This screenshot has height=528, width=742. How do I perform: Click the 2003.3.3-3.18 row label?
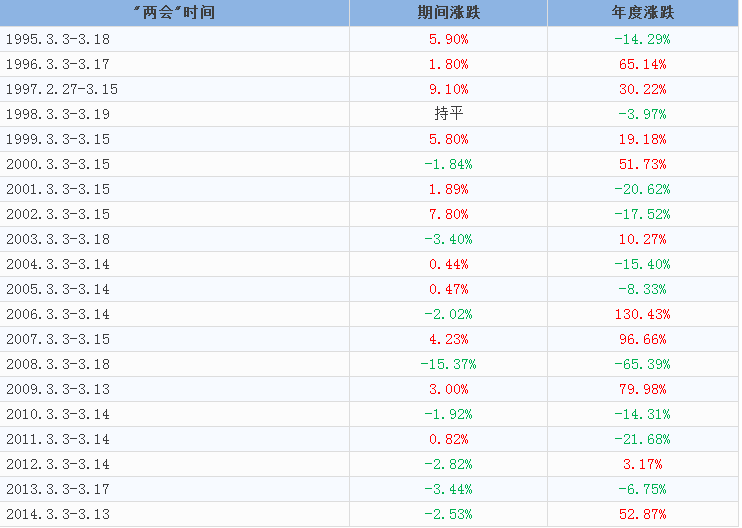coord(57,239)
